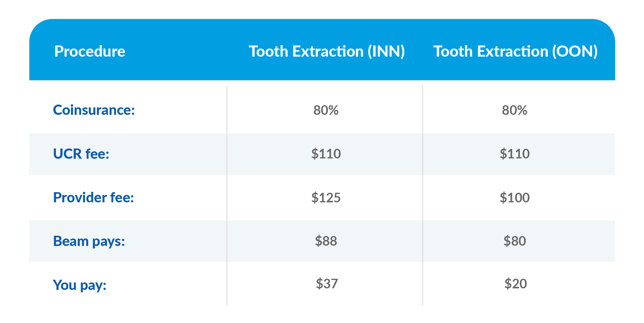Image resolution: width=644 pixels, height=323 pixels.
Task: Click the $125 provider fee value
Action: coord(326,197)
